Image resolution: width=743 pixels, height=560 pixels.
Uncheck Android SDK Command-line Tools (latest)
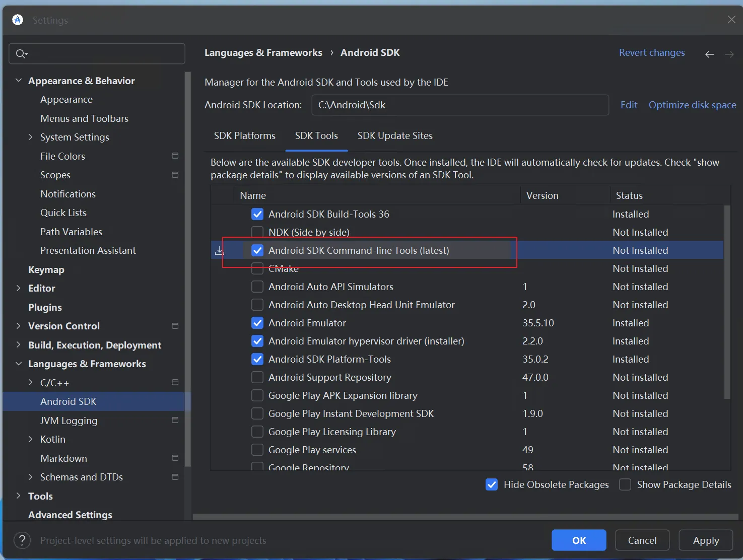click(x=257, y=250)
